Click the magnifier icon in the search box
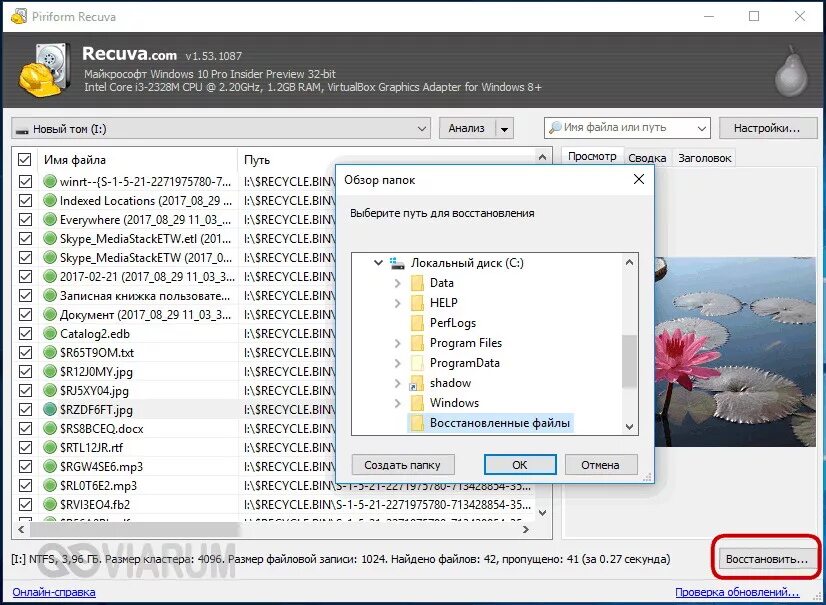This screenshot has width=826, height=605. click(x=555, y=128)
